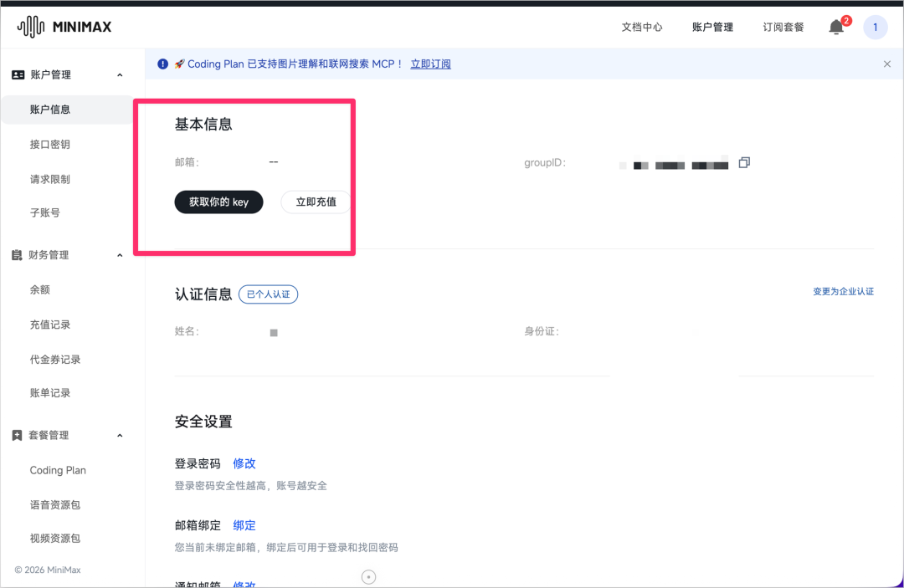Click the 变更为企业认证 link
Viewport: 904px width, 588px height.
point(844,291)
